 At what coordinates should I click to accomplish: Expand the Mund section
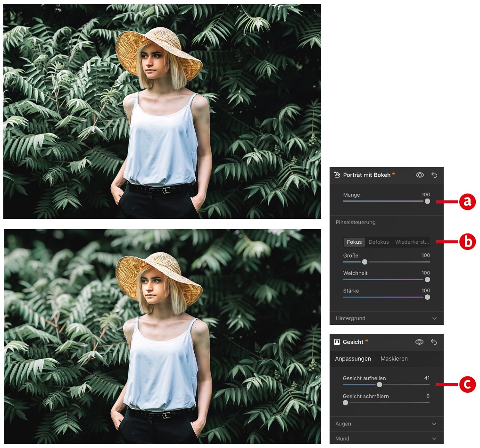[434, 439]
